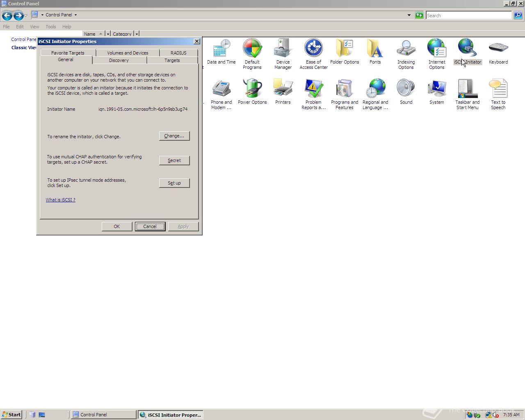This screenshot has height=420, width=525.
Task: Click the Category column header
Action: click(x=122, y=34)
